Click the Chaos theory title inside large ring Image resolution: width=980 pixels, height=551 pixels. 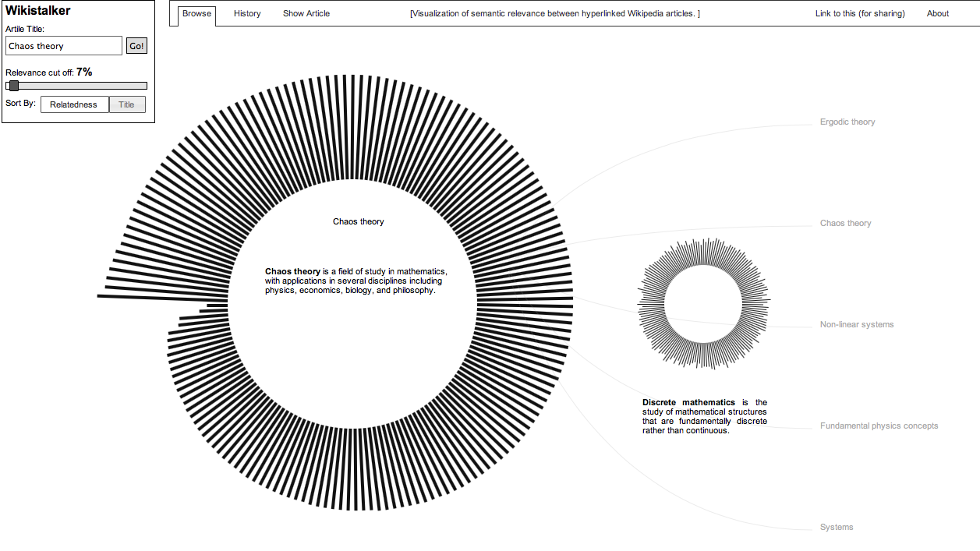click(x=359, y=222)
